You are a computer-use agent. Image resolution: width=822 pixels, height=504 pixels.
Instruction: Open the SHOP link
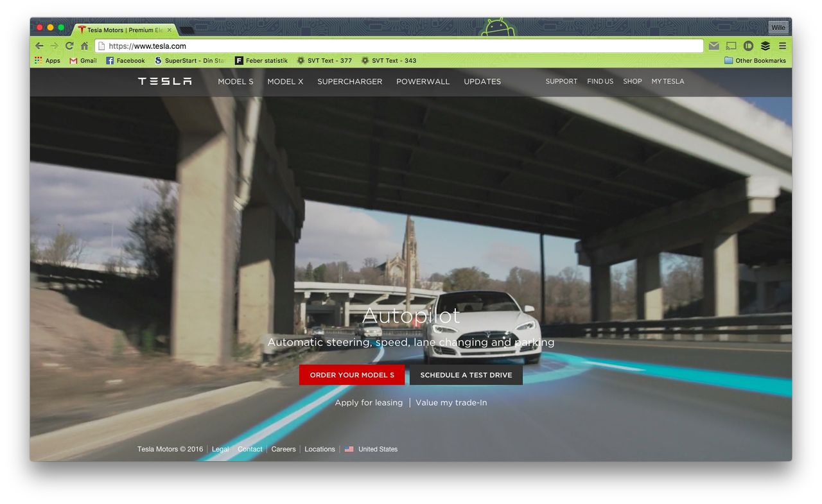click(x=633, y=82)
